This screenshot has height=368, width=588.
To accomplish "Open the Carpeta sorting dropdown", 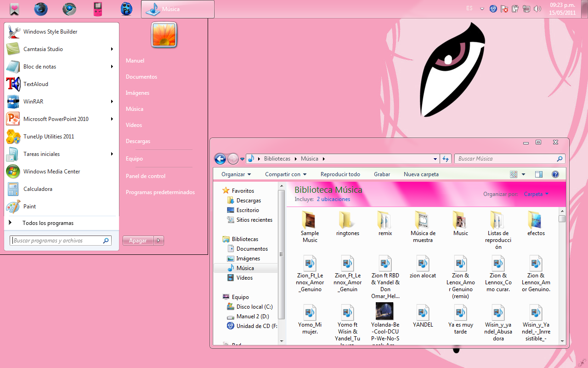I will (x=536, y=194).
